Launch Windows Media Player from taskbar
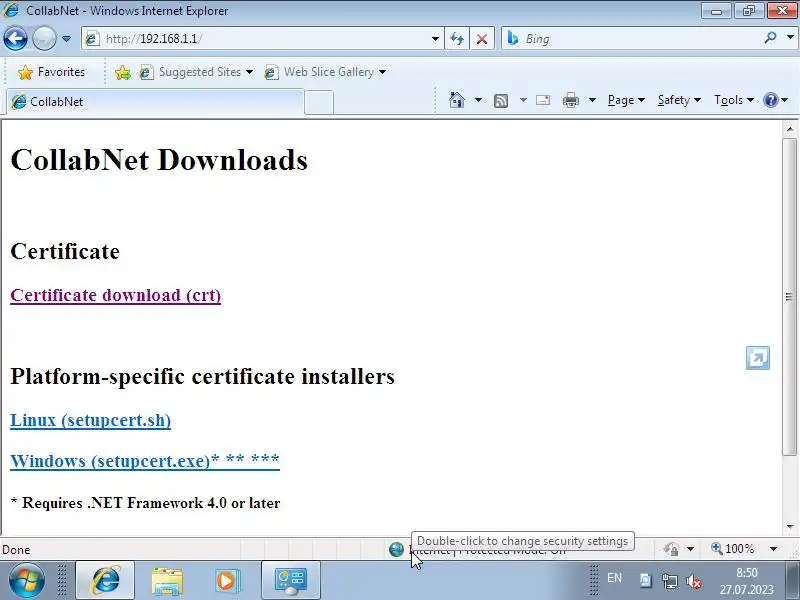The height and width of the screenshot is (600, 800). coord(227,581)
